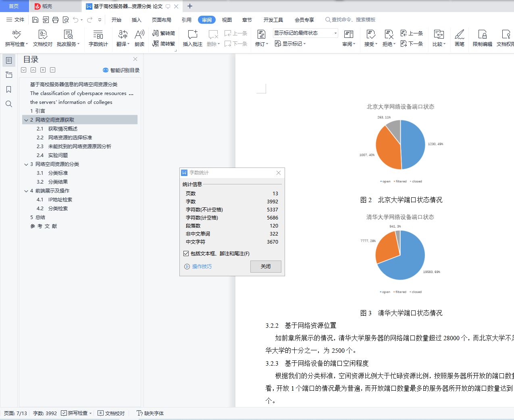Viewport: 514px width, 420px height.
Task: Click 关闭 in the 字数统计 dialog
Action: (x=266, y=267)
